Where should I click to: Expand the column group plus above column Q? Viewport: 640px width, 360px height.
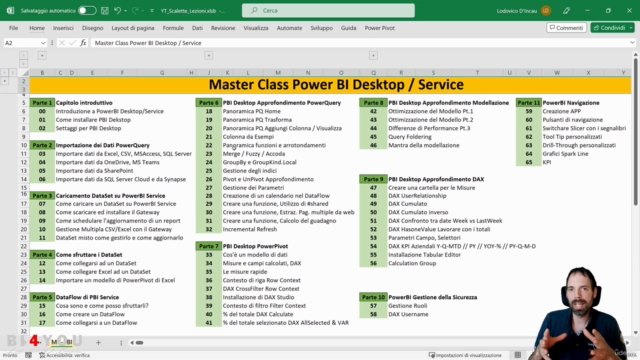[373, 56]
